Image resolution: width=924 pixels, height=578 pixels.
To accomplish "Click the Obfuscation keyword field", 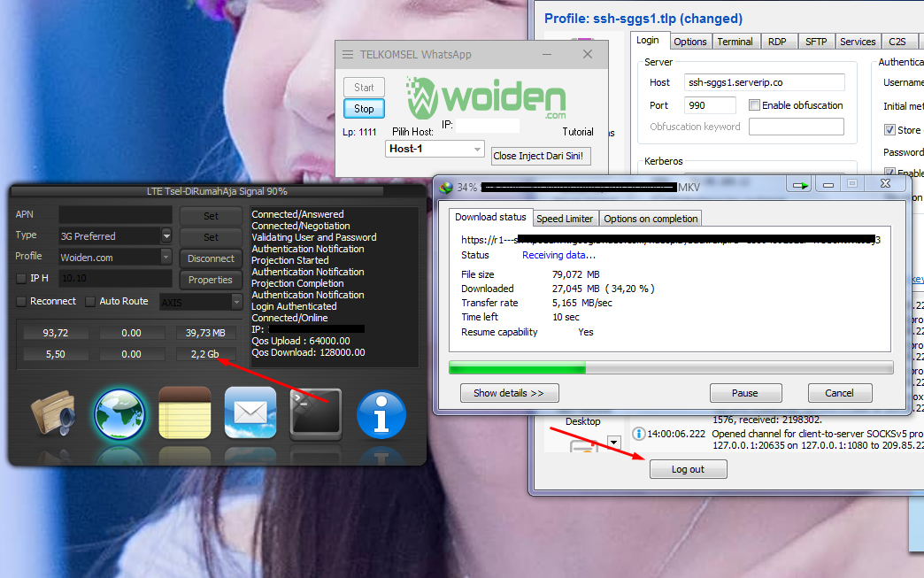I will tap(797, 126).
